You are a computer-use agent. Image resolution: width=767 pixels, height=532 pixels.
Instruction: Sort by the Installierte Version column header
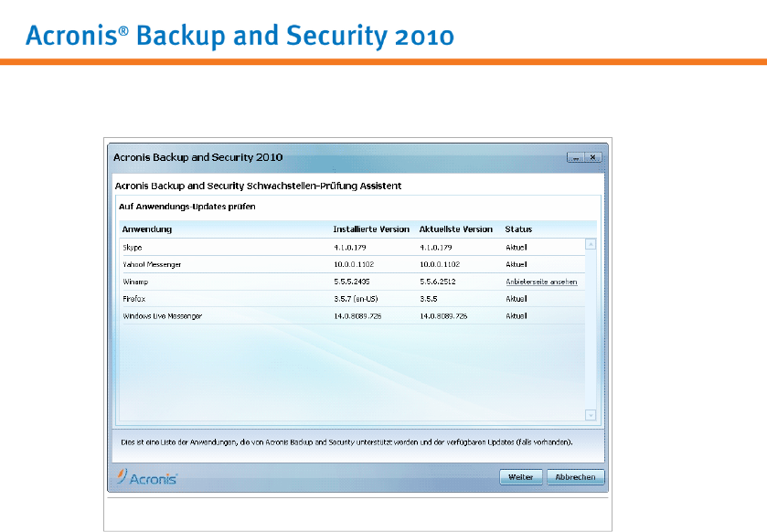[371, 229]
